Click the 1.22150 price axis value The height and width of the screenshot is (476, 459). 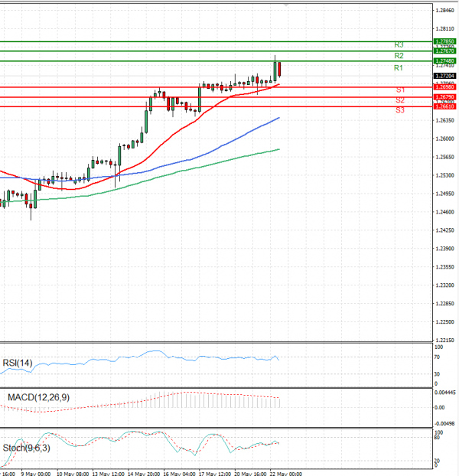tap(444, 341)
